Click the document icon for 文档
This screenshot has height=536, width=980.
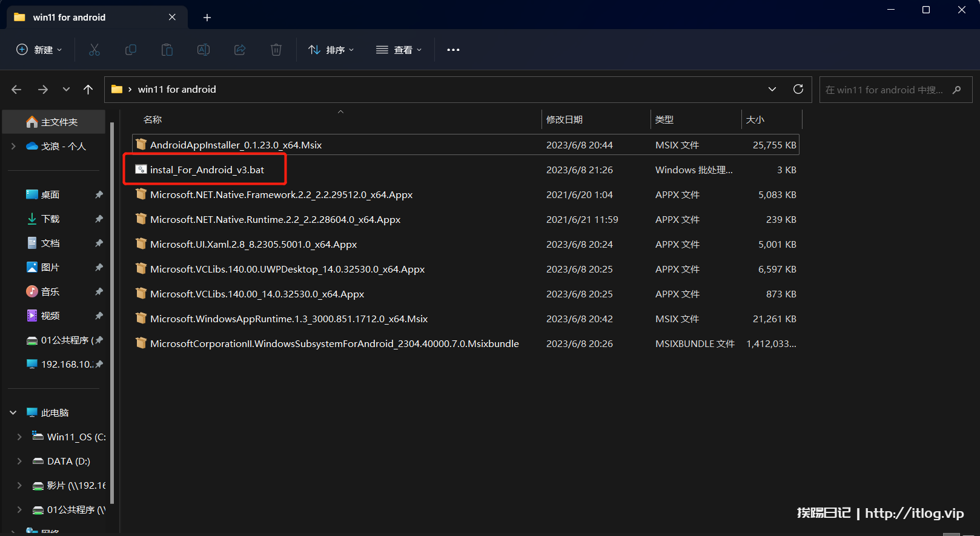[32, 243]
